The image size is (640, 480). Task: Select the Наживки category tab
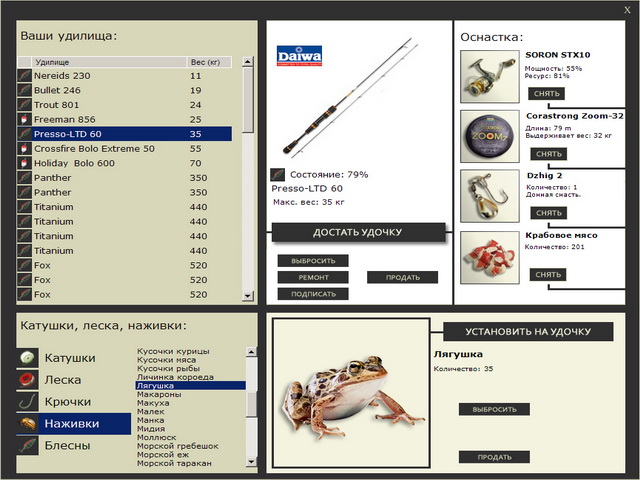point(74,424)
